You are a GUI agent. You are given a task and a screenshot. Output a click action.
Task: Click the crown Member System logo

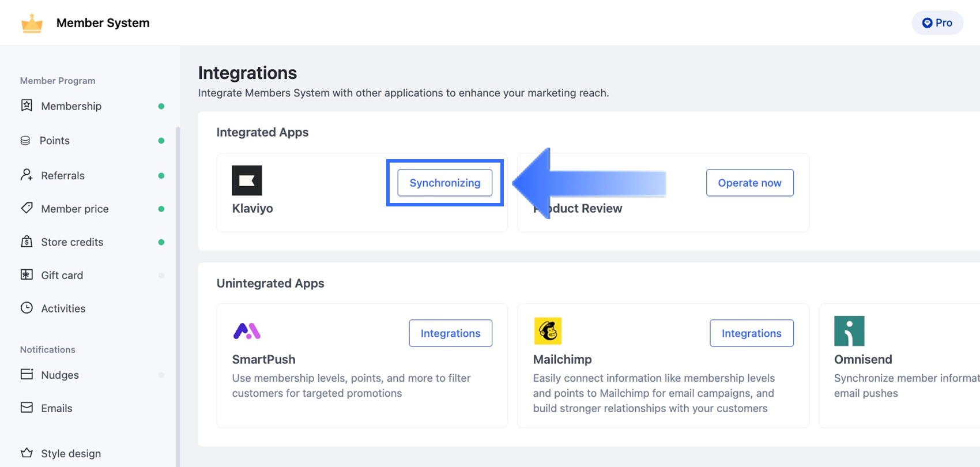(x=32, y=24)
